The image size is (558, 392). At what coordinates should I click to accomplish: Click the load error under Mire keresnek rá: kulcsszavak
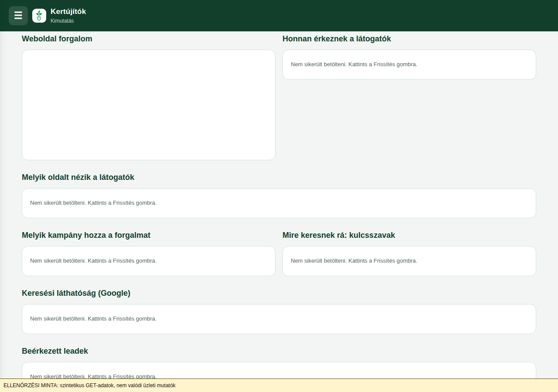(354, 261)
